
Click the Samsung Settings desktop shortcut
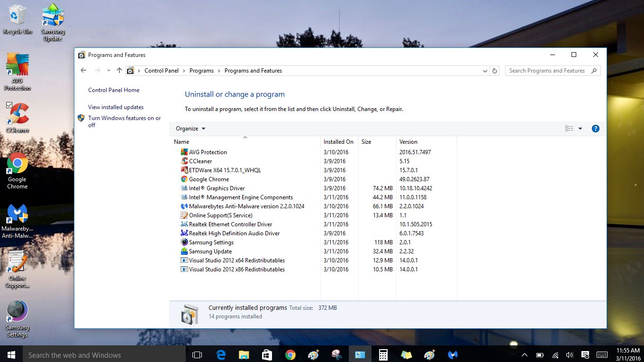click(x=18, y=319)
